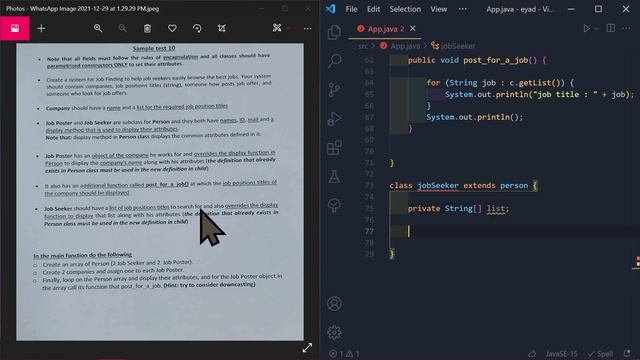Open the Extensions view
This screenshot has width=640, height=360.
[x=334, y=148]
